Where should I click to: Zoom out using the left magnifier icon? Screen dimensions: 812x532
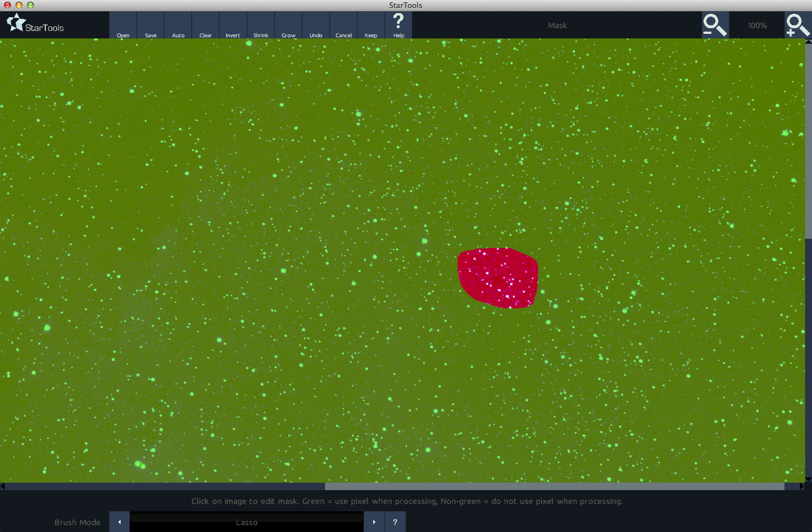(x=714, y=25)
